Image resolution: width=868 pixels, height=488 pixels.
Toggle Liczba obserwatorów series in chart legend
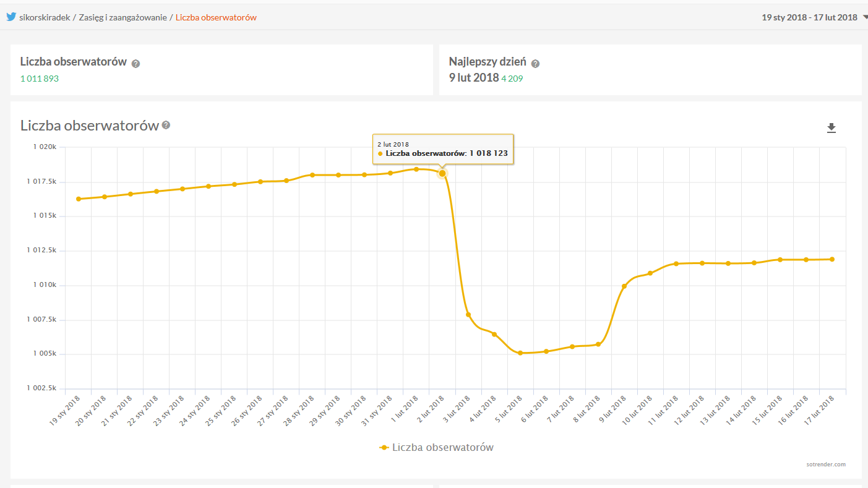point(436,447)
